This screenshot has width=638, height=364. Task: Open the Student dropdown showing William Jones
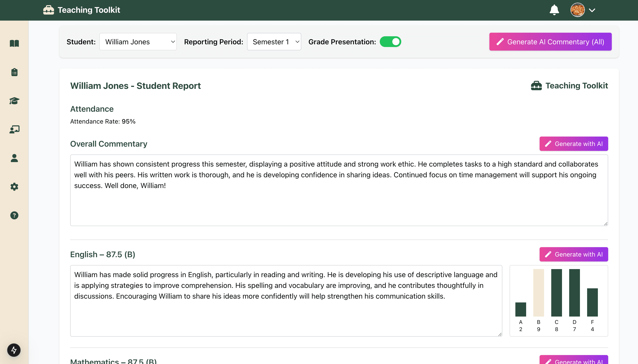tap(138, 41)
